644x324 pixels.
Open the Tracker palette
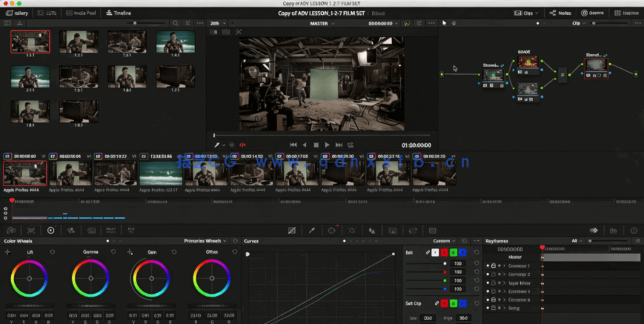click(352, 231)
